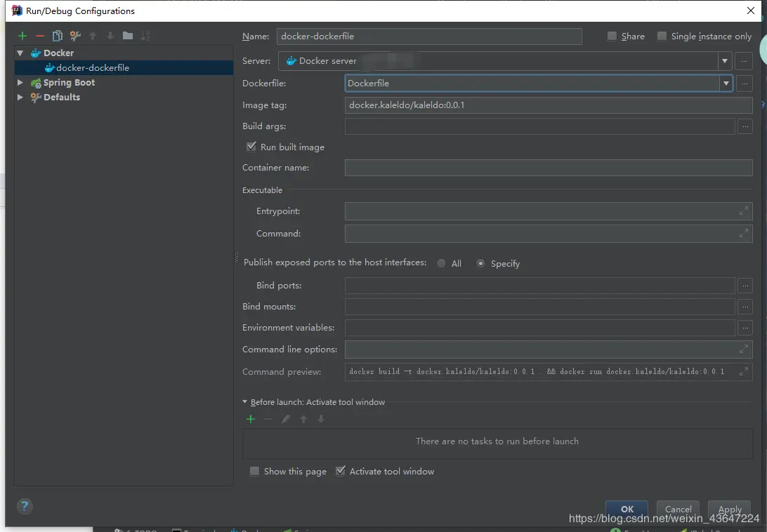Enable the Share checkbox
Viewport: 767px width, 532px height.
[612, 36]
